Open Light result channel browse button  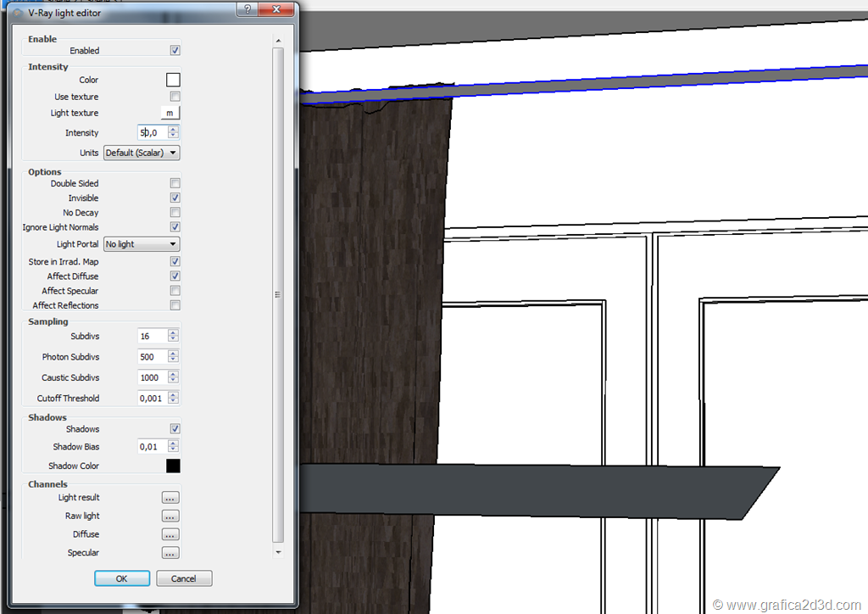tap(170, 498)
